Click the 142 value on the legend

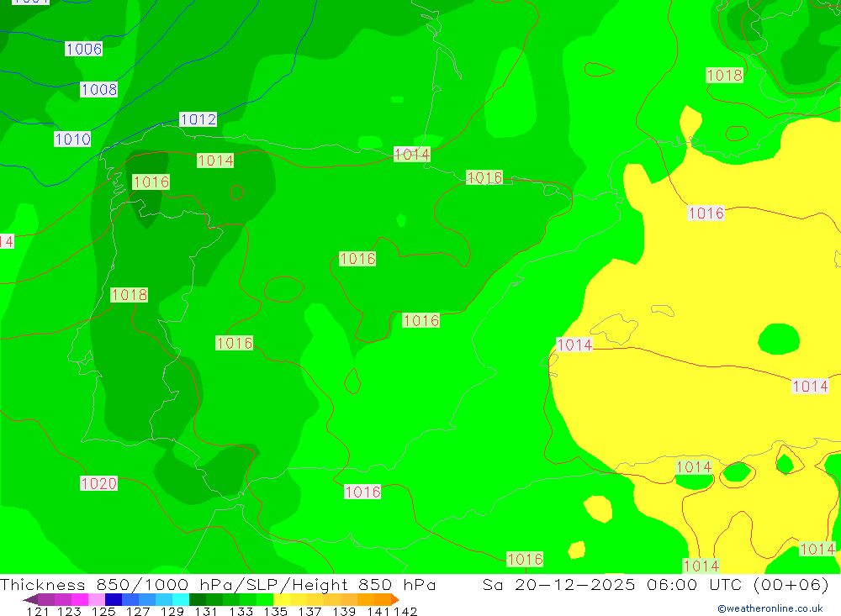point(405,611)
